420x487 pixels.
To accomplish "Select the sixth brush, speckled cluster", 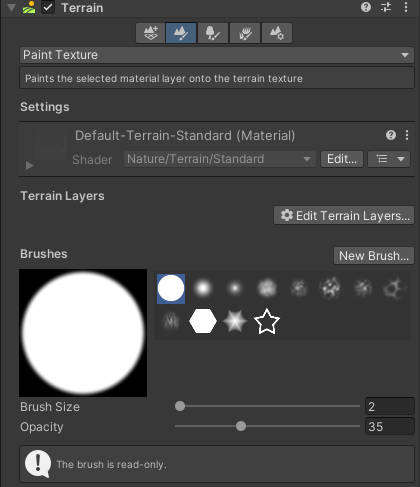I will click(330, 288).
